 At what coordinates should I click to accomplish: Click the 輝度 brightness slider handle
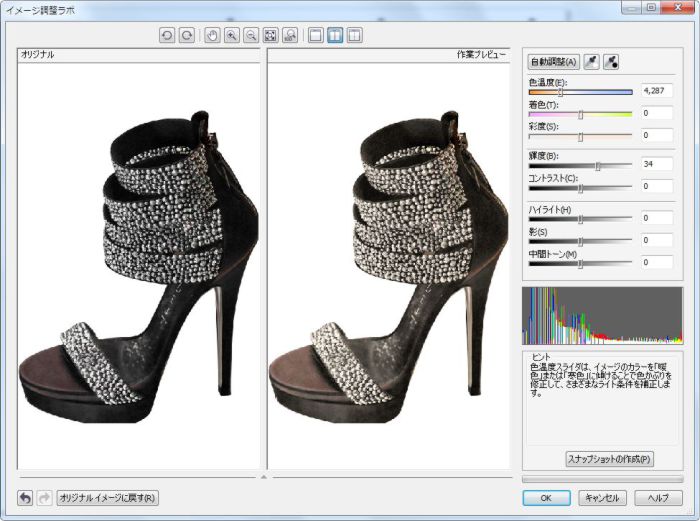point(598,165)
